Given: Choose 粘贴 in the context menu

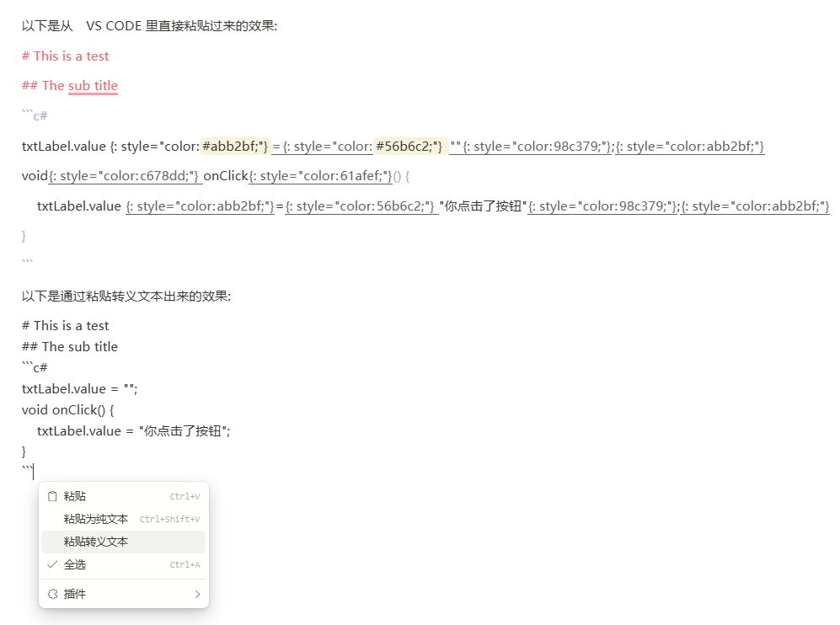Looking at the screenshot, I should (x=123, y=496).
